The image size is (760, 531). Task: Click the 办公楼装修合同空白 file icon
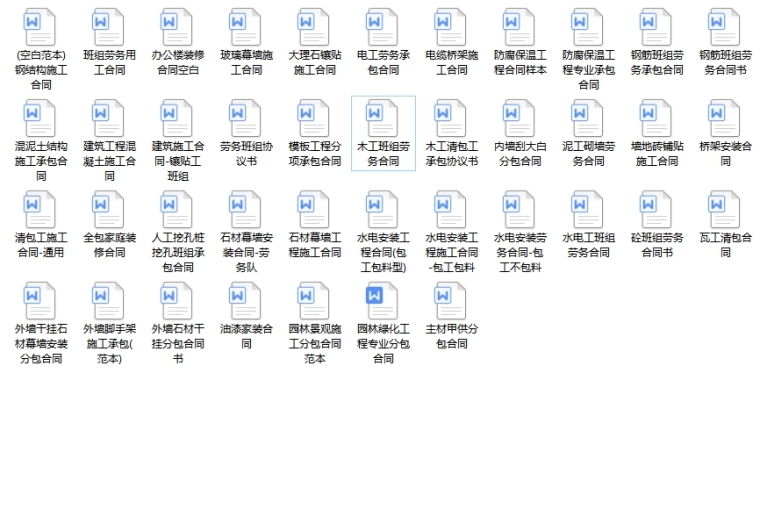click(x=177, y=28)
